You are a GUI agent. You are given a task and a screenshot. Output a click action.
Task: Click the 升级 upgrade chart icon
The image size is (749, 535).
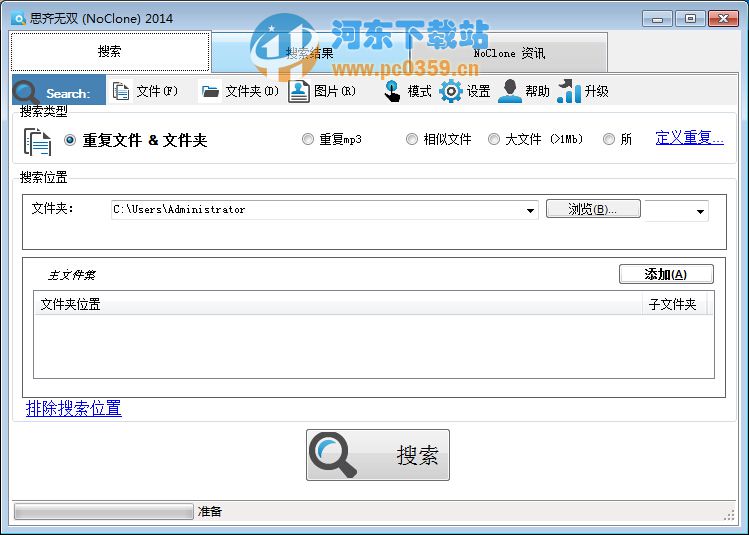(569, 91)
